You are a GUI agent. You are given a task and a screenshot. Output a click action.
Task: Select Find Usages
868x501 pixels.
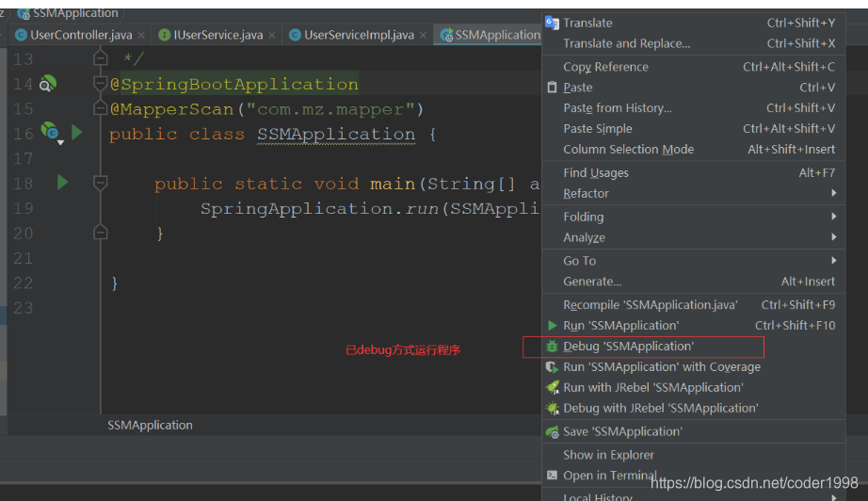tap(694, 172)
